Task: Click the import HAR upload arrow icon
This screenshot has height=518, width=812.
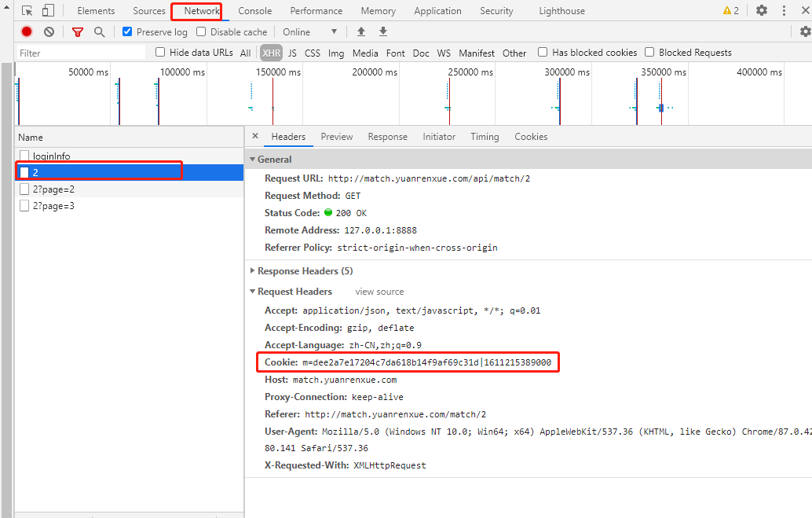Action: click(x=361, y=31)
